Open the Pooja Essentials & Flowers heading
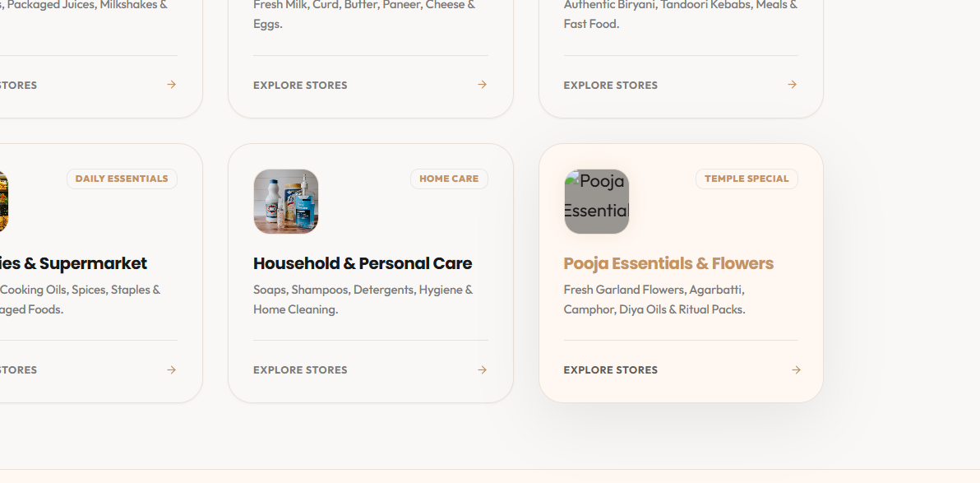This screenshot has height=483, width=980. pos(668,263)
